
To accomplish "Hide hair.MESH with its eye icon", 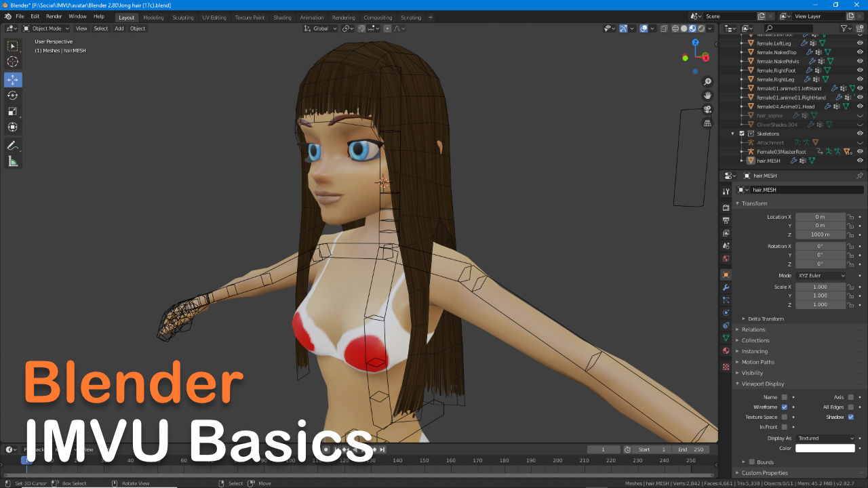I will [860, 161].
